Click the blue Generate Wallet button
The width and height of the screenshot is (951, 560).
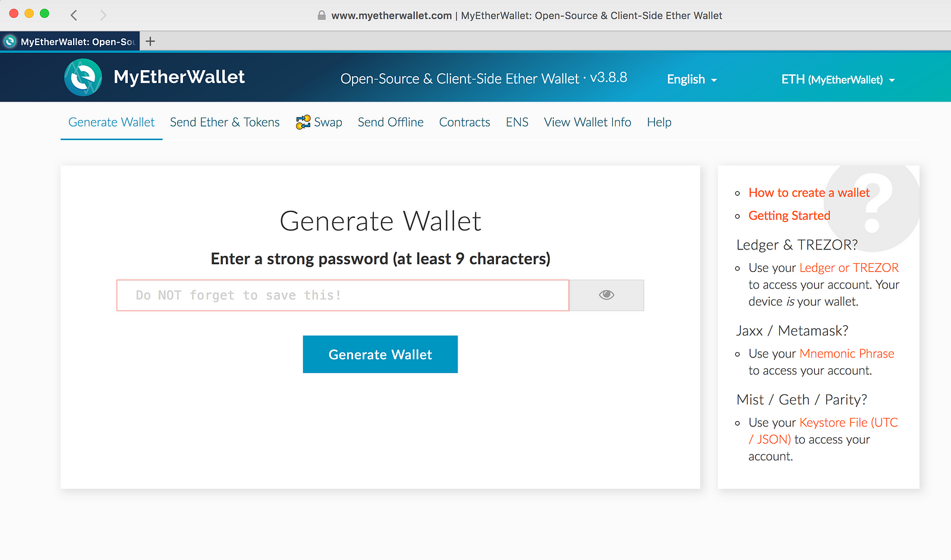[x=380, y=355]
